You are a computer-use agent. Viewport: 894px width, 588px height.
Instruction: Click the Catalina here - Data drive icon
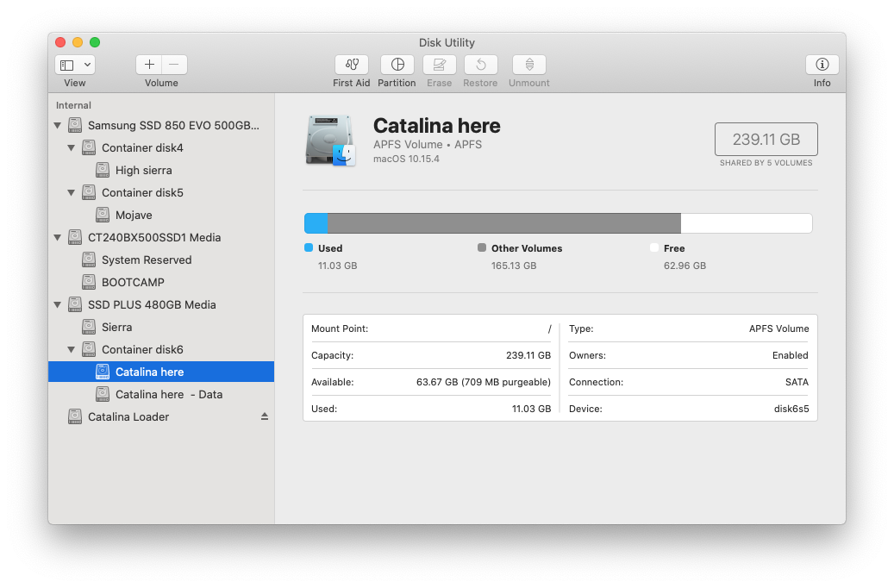coord(103,395)
